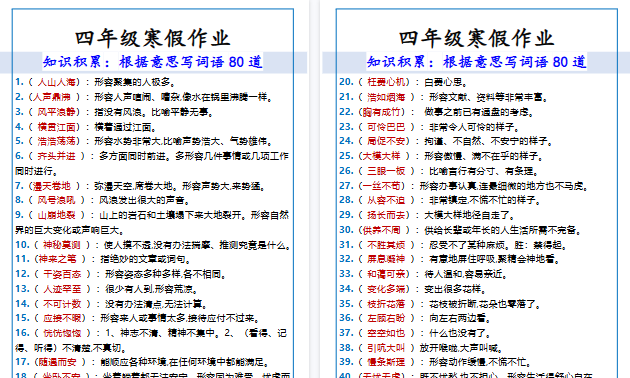Screen dimensions: 630x378
Task: Click the red idiom 千姿百态
Action: point(62,274)
